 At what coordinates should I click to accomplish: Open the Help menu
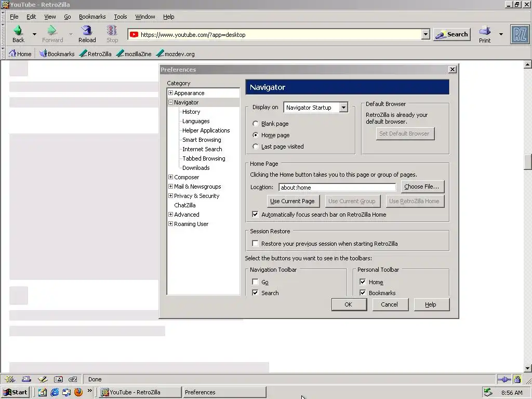coord(168,17)
